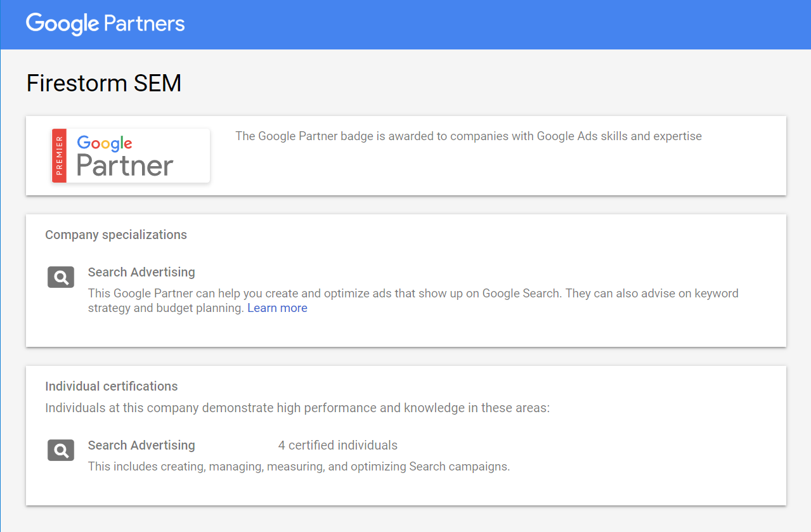The image size is (811, 532).
Task: Click the search icon under Company specializations
Action: point(61,277)
